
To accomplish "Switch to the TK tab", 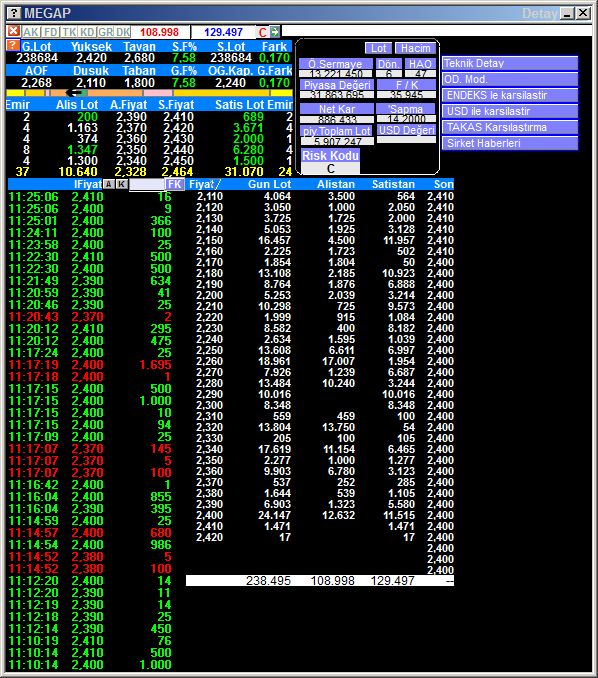I will pyautogui.click(x=69, y=32).
